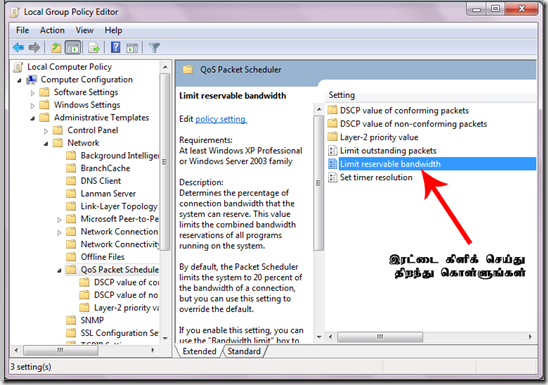Expand the Windows Settings node
The image size is (548, 385).
tap(33, 106)
